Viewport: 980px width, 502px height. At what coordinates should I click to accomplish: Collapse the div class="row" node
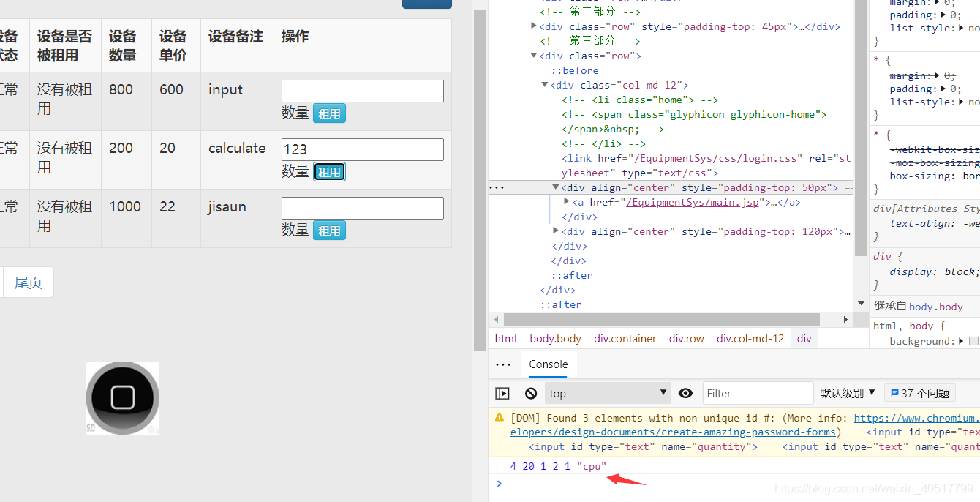pyautogui.click(x=534, y=56)
